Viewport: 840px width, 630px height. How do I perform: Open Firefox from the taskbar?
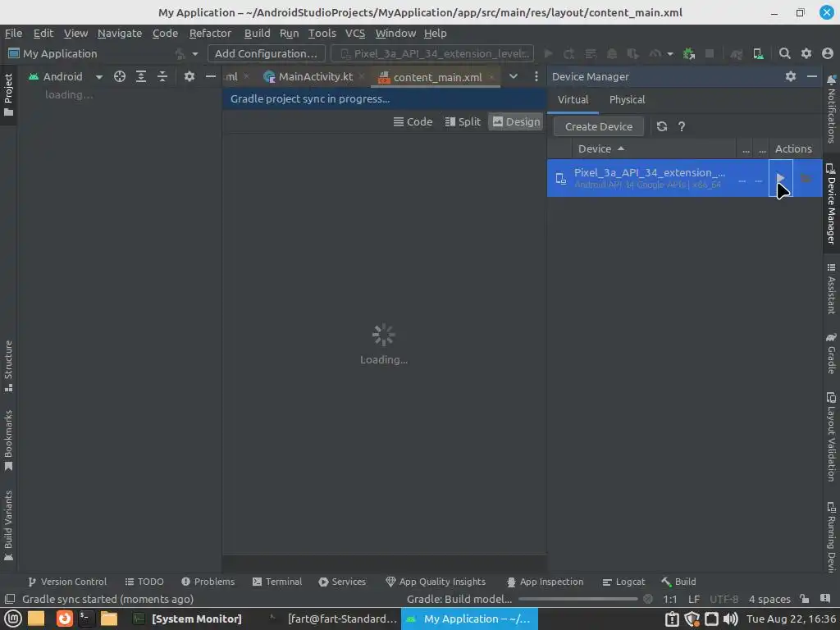click(x=64, y=619)
